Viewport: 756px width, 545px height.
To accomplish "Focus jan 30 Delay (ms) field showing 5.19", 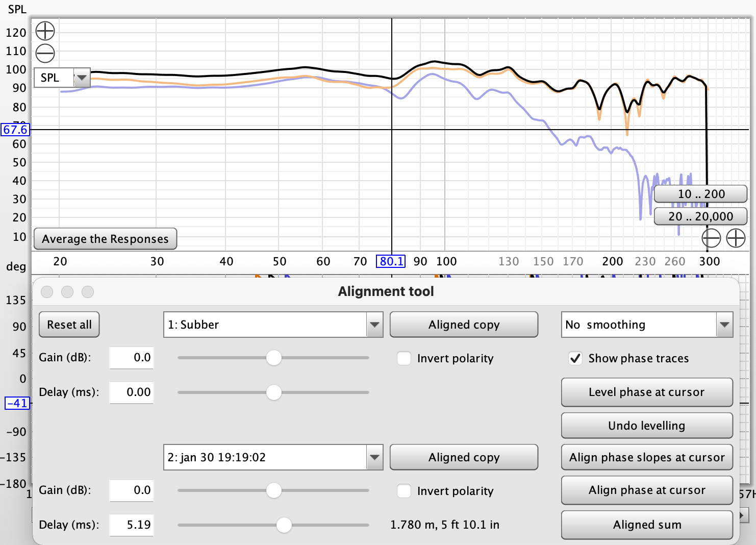I will (x=132, y=525).
